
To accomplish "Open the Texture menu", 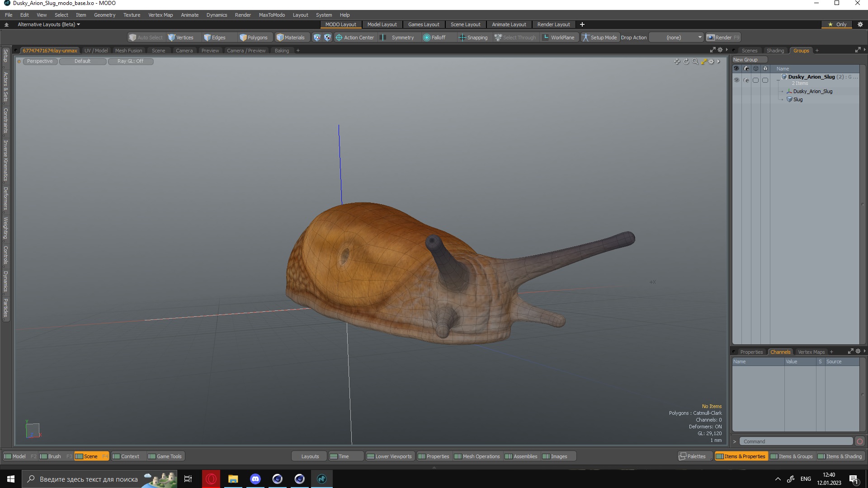I will click(x=132, y=15).
